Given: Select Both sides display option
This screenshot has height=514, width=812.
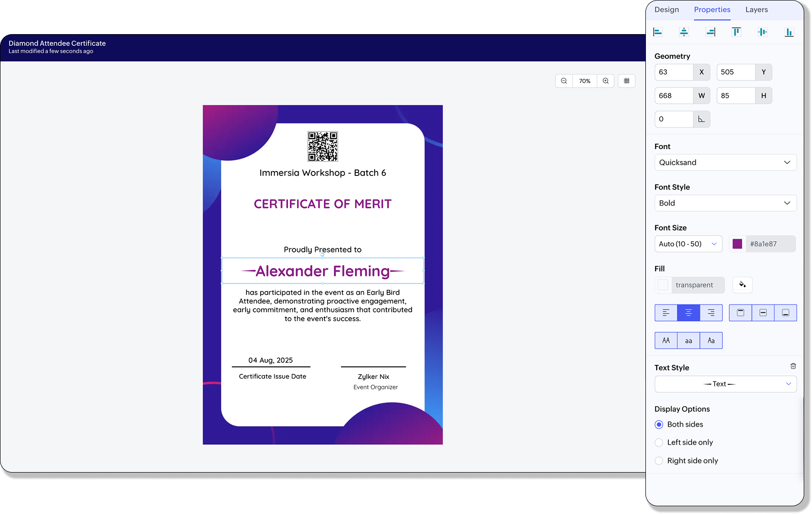Looking at the screenshot, I should [x=659, y=425].
